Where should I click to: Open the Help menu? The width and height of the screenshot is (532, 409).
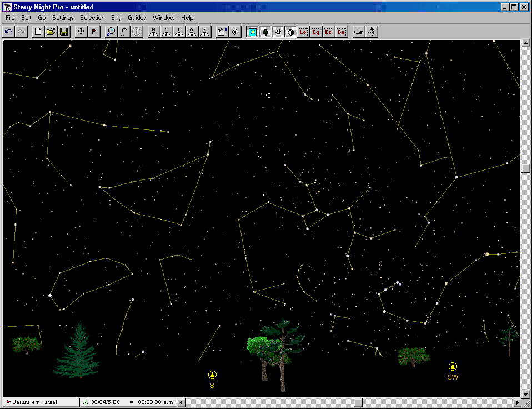pos(187,18)
